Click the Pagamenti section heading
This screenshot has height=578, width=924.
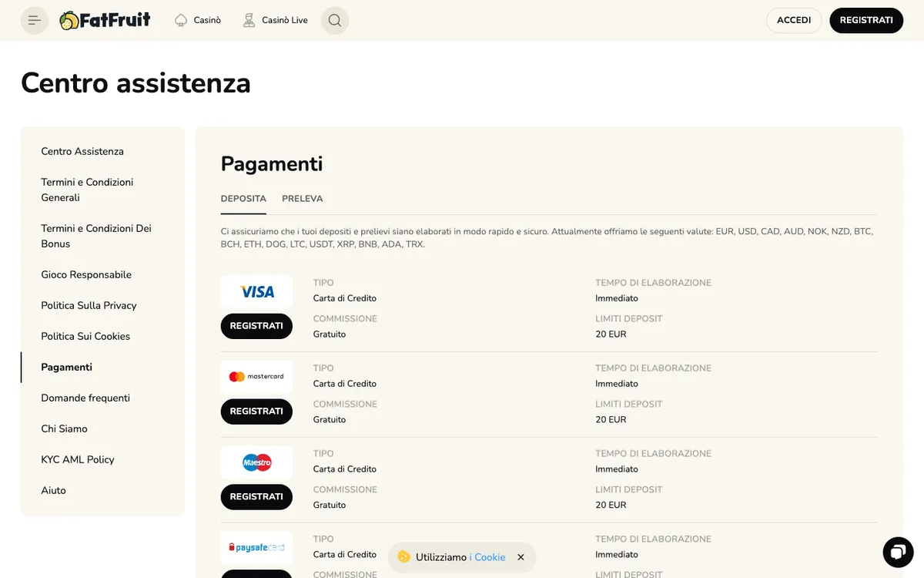point(272,164)
